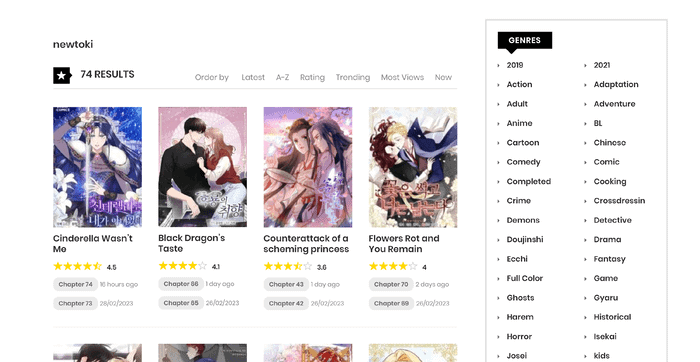Select the 2021 genre
Viewport: 700px width, 362px height.
tap(602, 65)
